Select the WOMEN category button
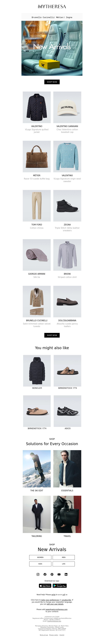Image resolution: width=104 pixels, height=644 pixels. tap(40, 557)
